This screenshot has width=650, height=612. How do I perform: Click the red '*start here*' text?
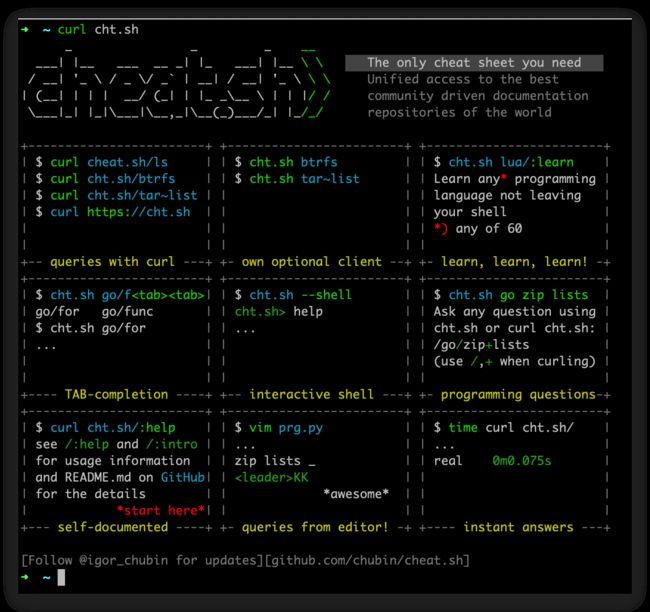coord(161,510)
